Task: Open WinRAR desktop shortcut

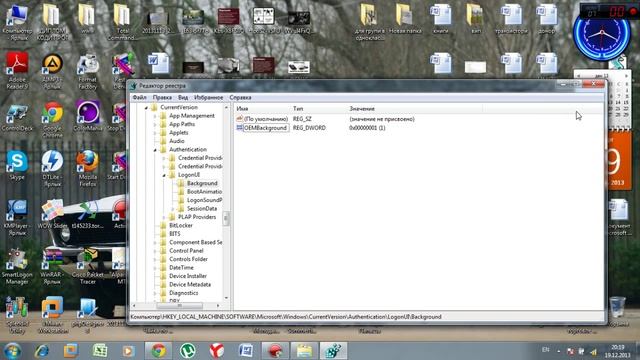Action: click(x=52, y=266)
